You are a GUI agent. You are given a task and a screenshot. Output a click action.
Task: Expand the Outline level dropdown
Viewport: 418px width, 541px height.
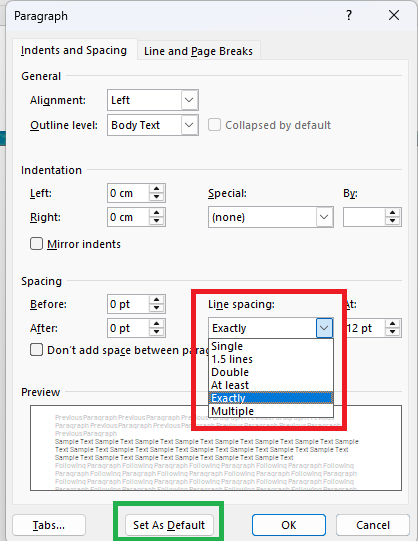[189, 125]
